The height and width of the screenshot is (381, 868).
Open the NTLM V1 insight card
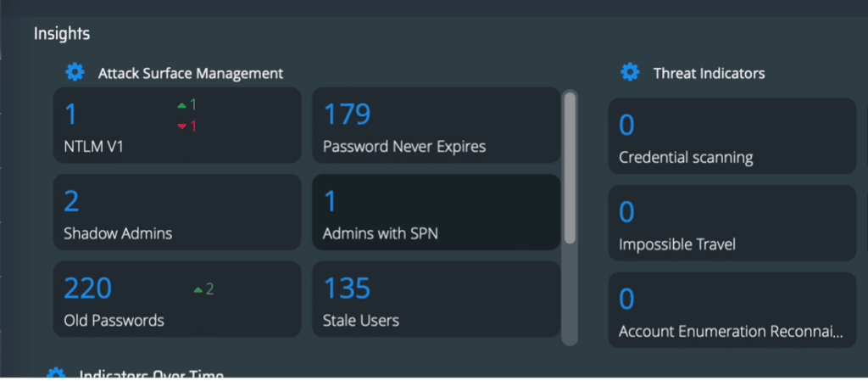[x=176, y=125]
